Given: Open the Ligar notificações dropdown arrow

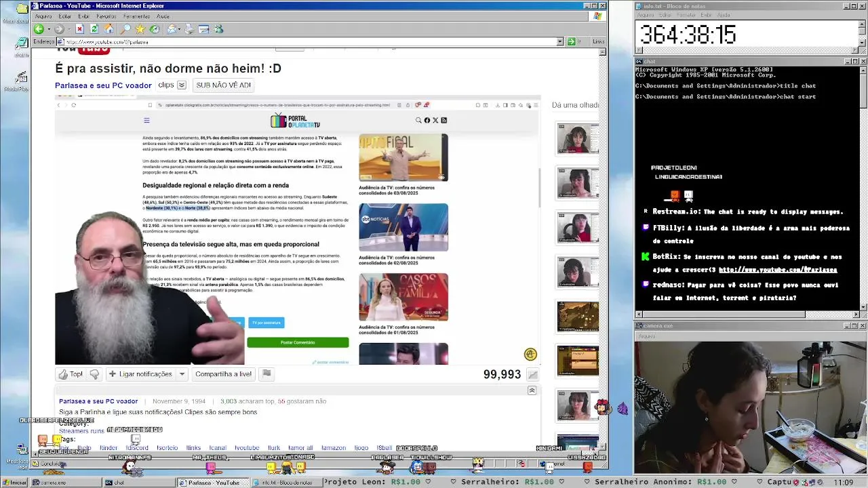Looking at the screenshot, I should [x=182, y=374].
